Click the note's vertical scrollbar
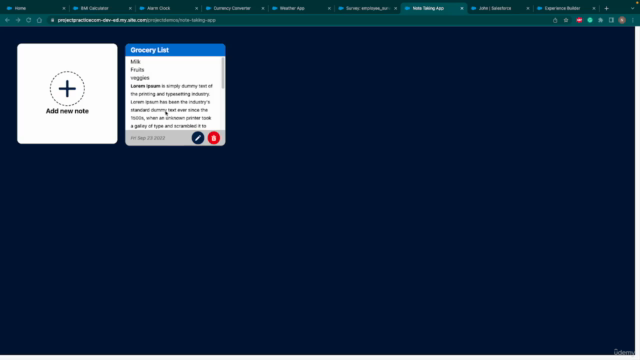Viewport: 640px width, 360px height. click(223, 73)
